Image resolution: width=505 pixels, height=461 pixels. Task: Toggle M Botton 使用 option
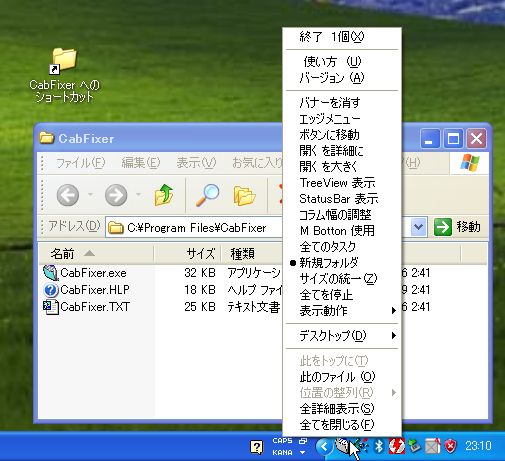point(342,231)
